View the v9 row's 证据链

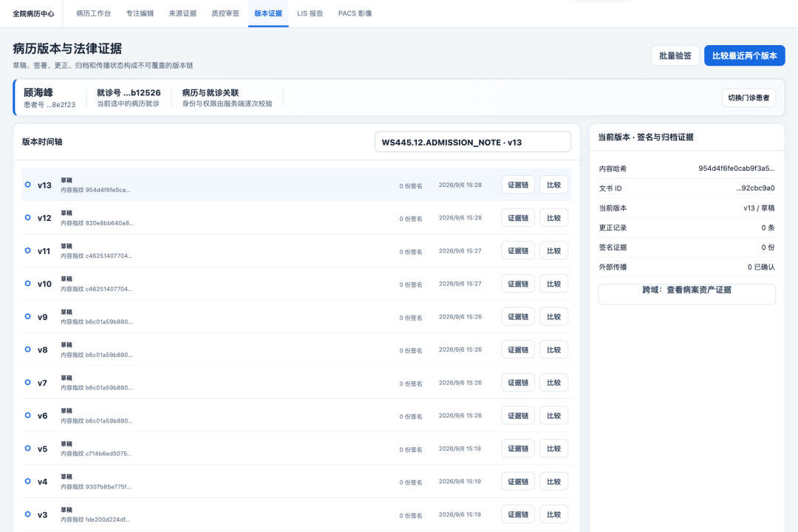coord(518,317)
